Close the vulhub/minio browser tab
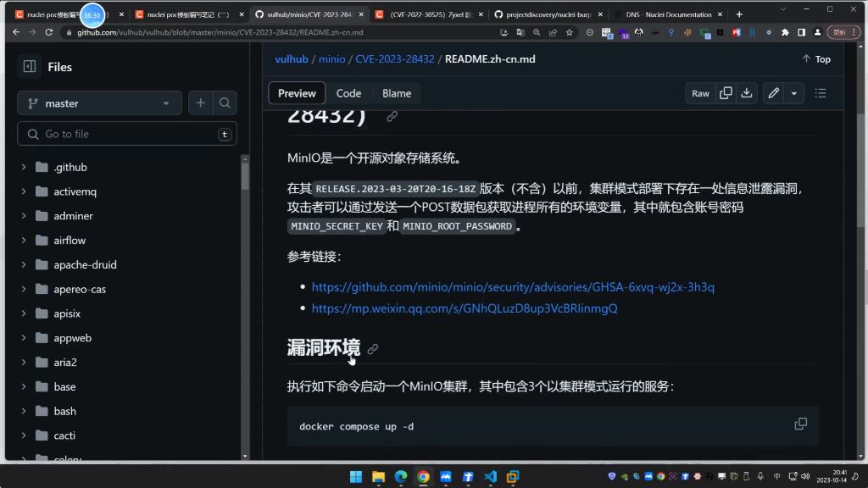868x488 pixels. click(361, 14)
